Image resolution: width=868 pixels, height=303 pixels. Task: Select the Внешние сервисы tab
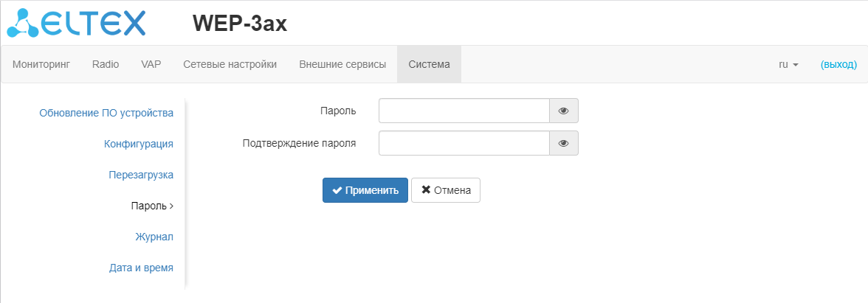[x=342, y=64]
